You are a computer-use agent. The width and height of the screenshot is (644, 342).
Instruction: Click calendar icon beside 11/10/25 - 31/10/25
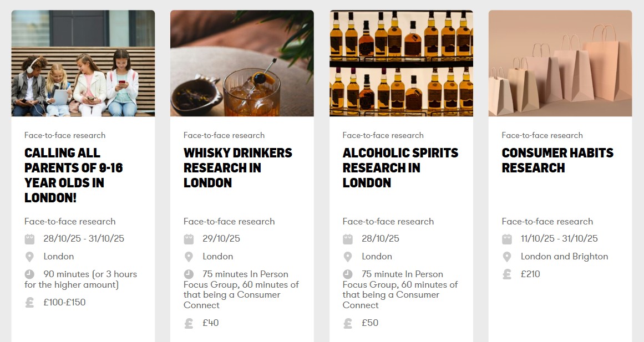coord(507,239)
